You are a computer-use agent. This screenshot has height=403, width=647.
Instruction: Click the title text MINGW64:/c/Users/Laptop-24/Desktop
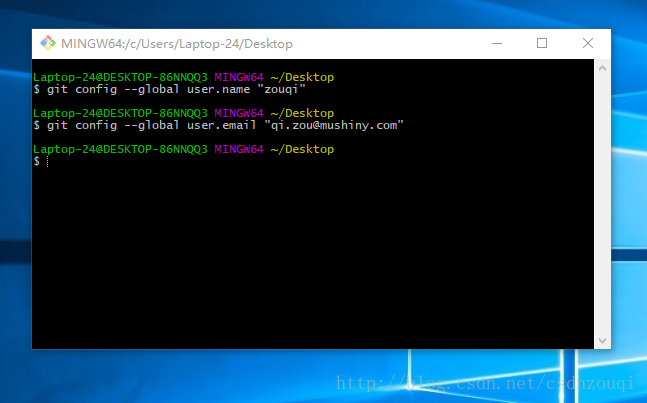click(177, 44)
